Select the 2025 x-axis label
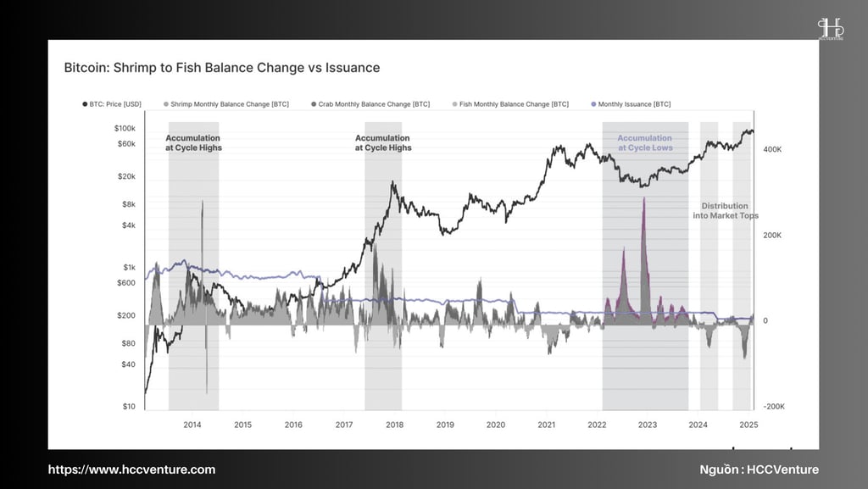The image size is (868, 489). pyautogui.click(x=749, y=425)
